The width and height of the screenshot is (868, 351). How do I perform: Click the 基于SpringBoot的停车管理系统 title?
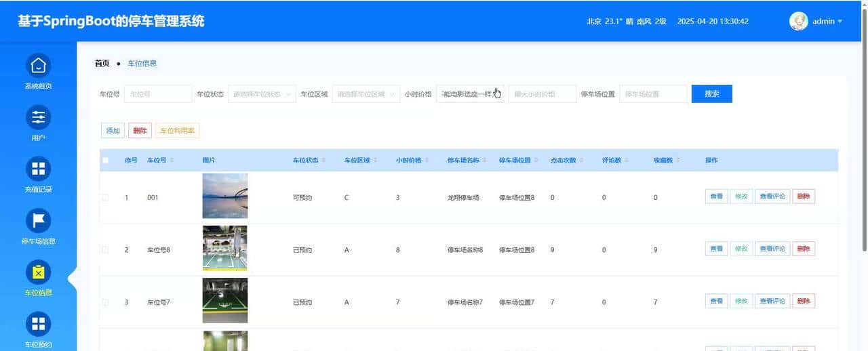tap(111, 21)
